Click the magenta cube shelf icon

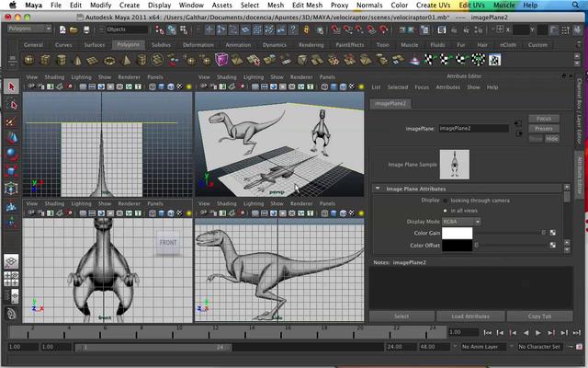coord(221,59)
